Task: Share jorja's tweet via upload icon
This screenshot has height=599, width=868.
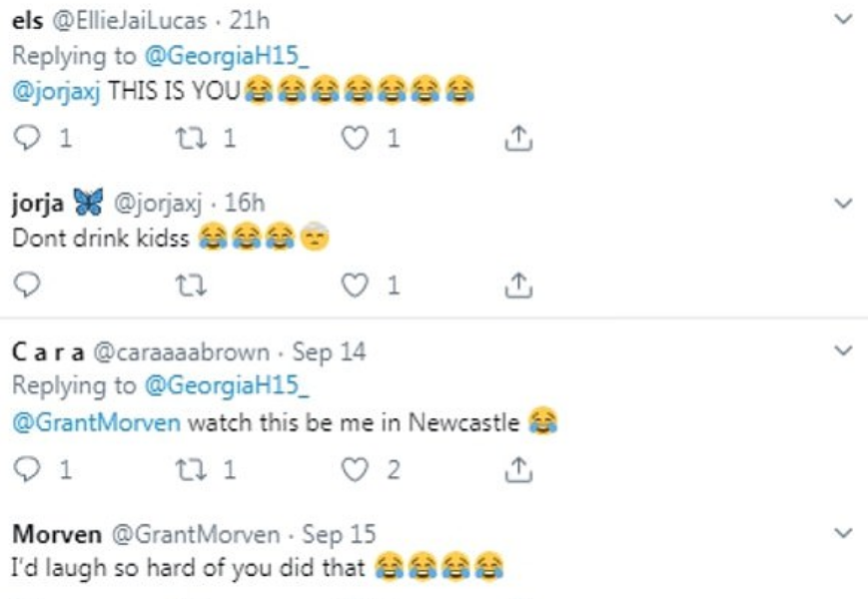Action: tap(516, 287)
